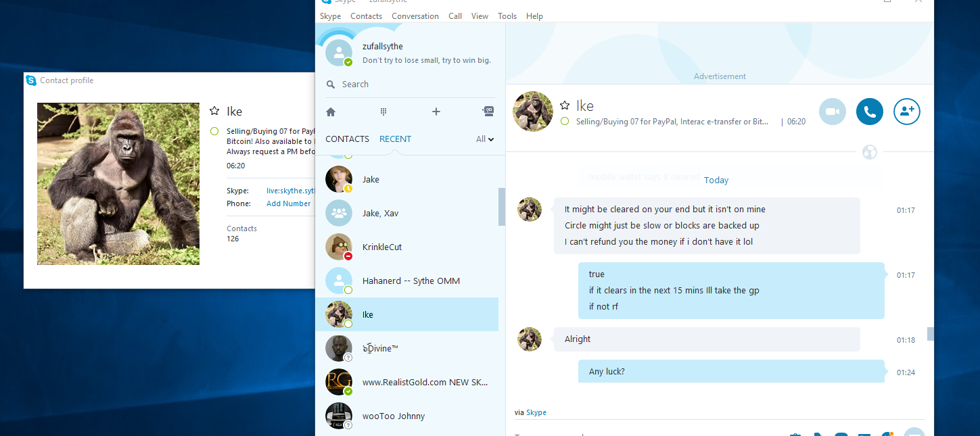Click the globe icon below call buttons

coord(870,152)
